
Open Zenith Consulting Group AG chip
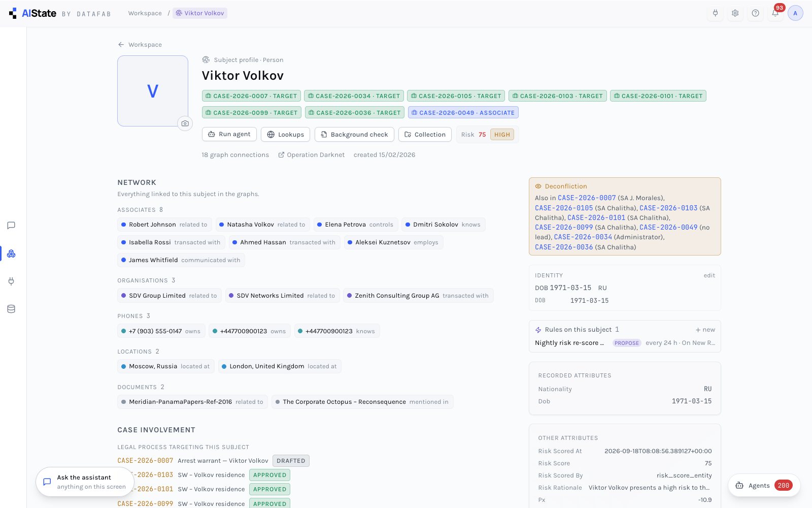(418, 296)
